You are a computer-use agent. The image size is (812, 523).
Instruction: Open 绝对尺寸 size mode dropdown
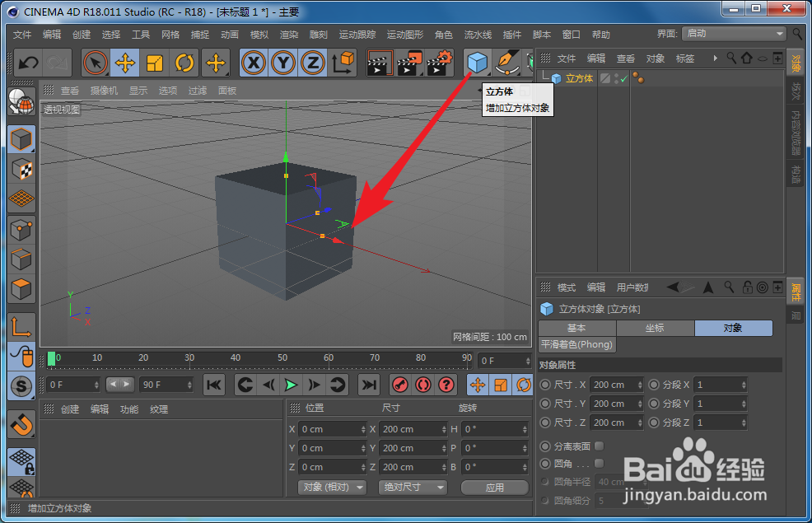(413, 488)
